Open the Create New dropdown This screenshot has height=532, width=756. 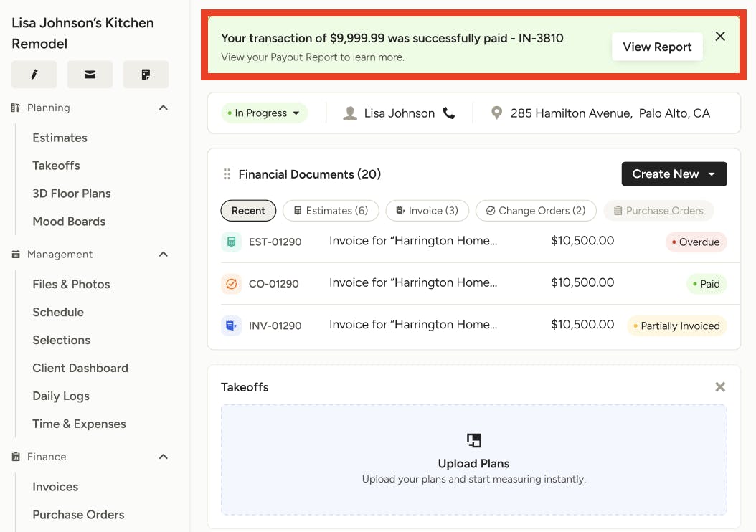(674, 174)
